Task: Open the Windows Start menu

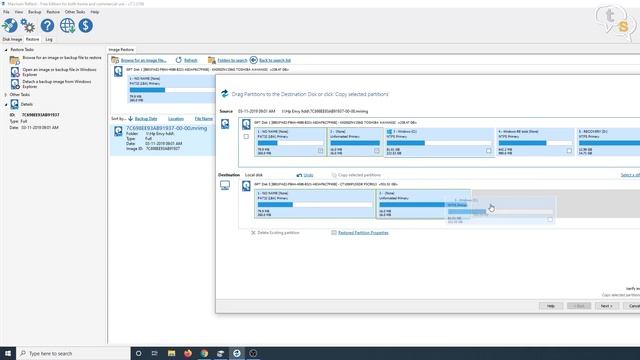Action: (x=8, y=353)
